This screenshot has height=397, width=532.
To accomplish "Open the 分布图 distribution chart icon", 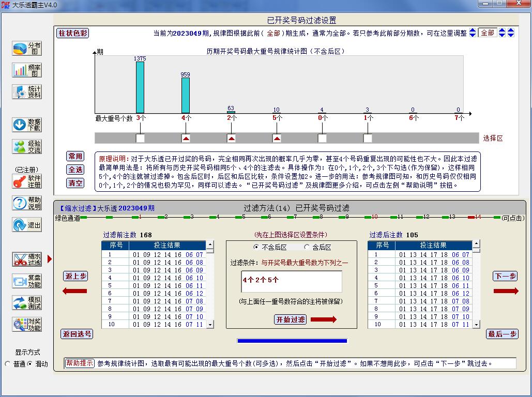I will coord(27,49).
